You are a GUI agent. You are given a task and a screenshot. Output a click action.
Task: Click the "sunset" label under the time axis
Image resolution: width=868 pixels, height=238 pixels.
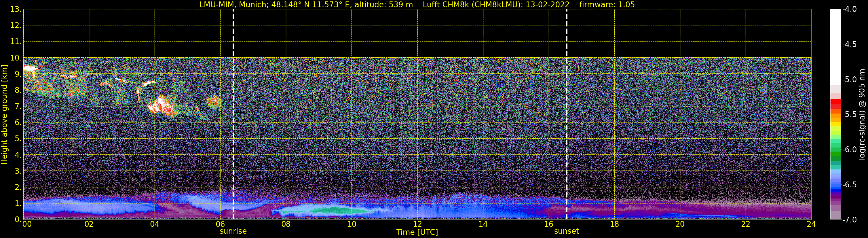(x=566, y=231)
